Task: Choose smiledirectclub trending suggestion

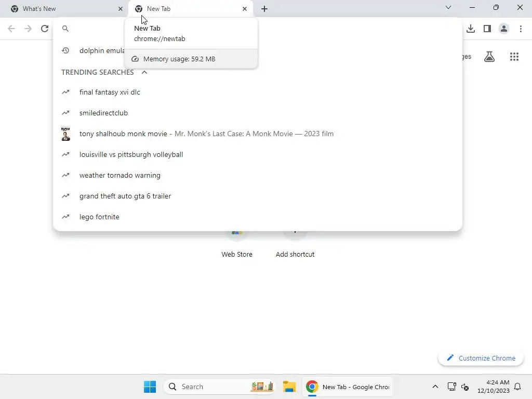Action: pos(258,113)
